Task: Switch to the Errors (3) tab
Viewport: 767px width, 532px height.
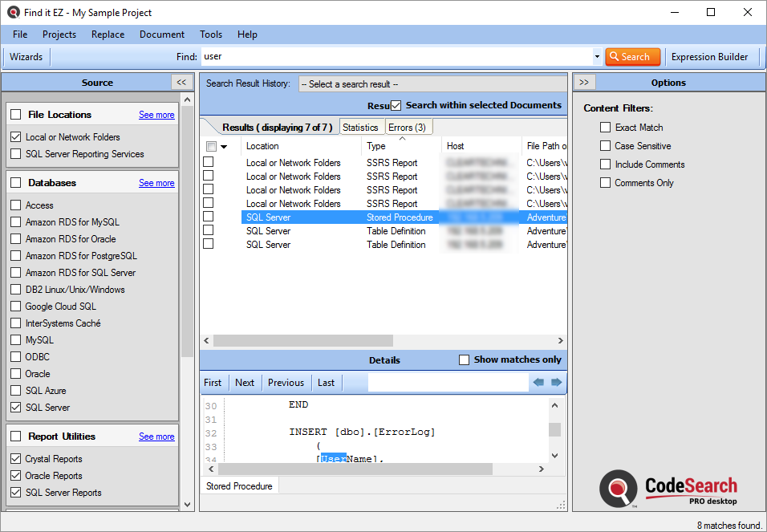Action: pyautogui.click(x=407, y=128)
